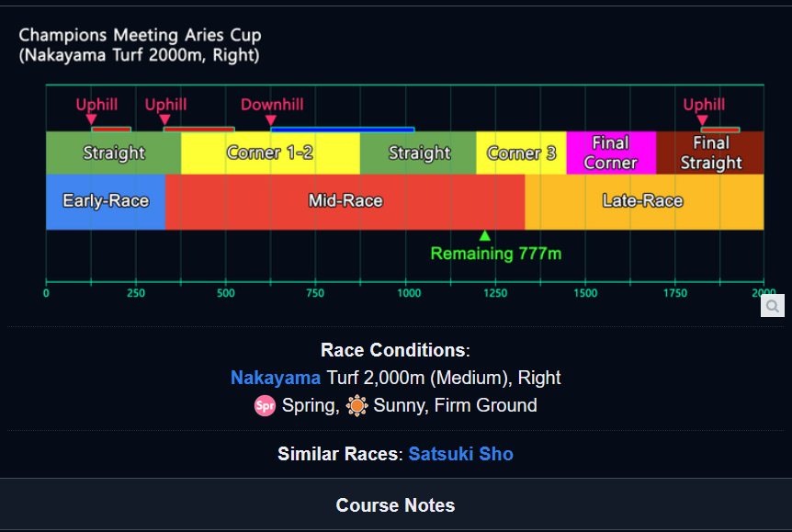
Task: Click the first Uphill marker near start
Action: click(91, 119)
